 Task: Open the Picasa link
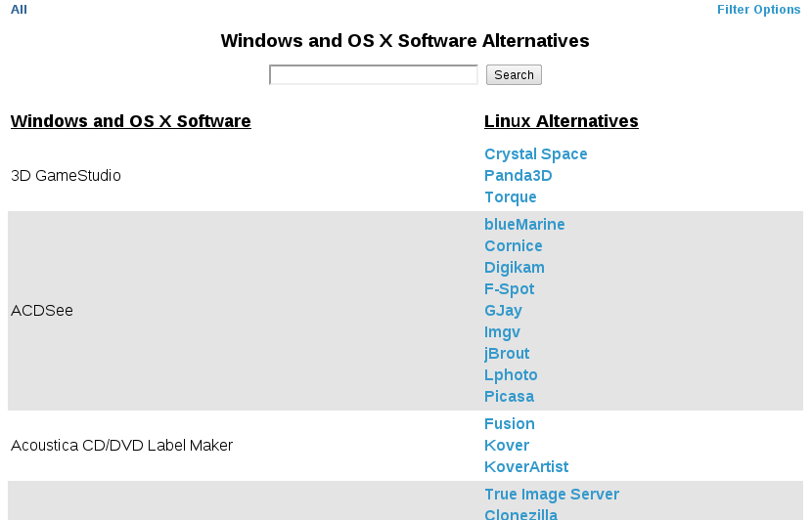click(x=509, y=396)
